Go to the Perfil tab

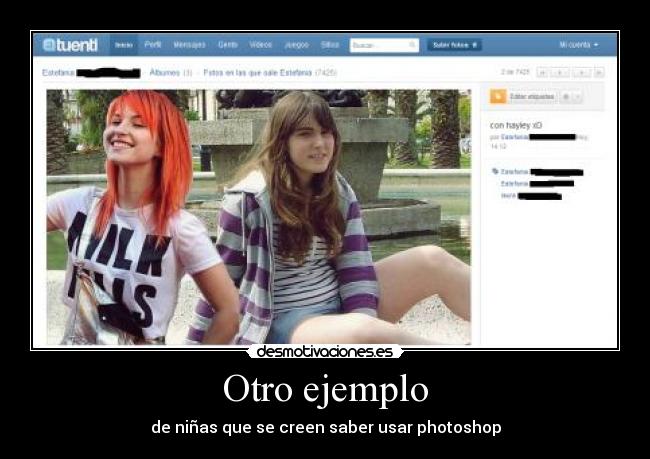pos(153,44)
